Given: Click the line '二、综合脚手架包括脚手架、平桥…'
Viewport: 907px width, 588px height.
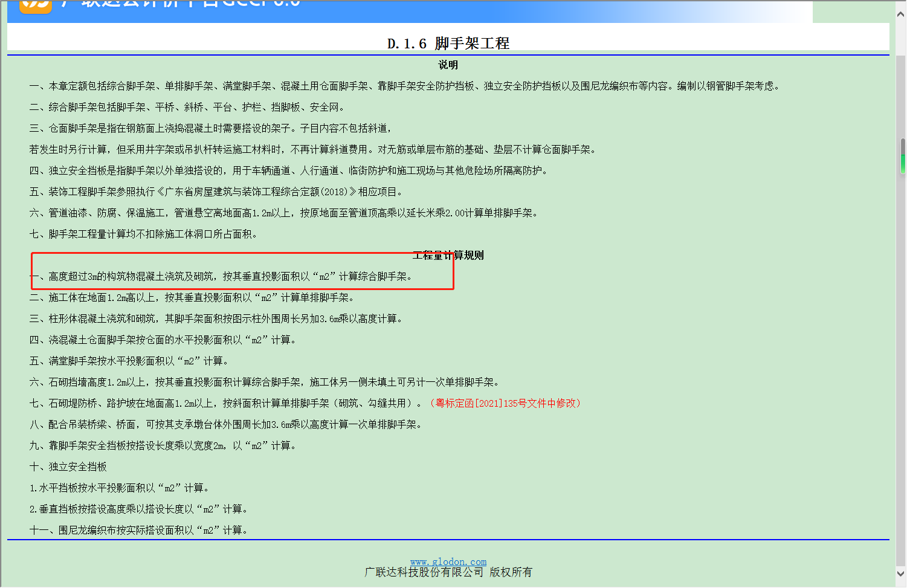Looking at the screenshot, I should 189,107.
